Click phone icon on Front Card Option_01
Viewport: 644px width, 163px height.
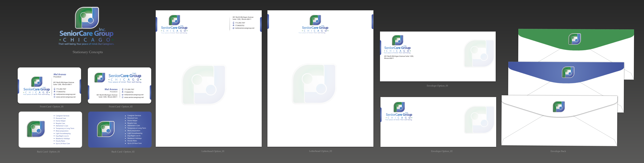pyautogui.click(x=55, y=89)
